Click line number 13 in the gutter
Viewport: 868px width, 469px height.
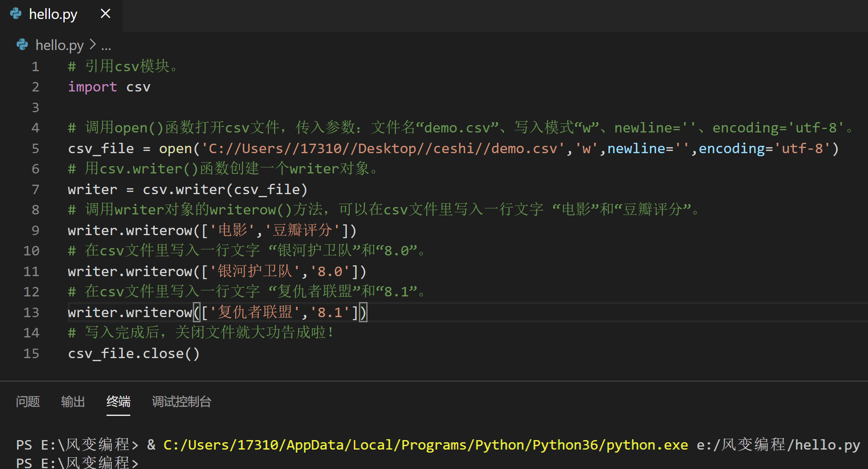pos(31,312)
